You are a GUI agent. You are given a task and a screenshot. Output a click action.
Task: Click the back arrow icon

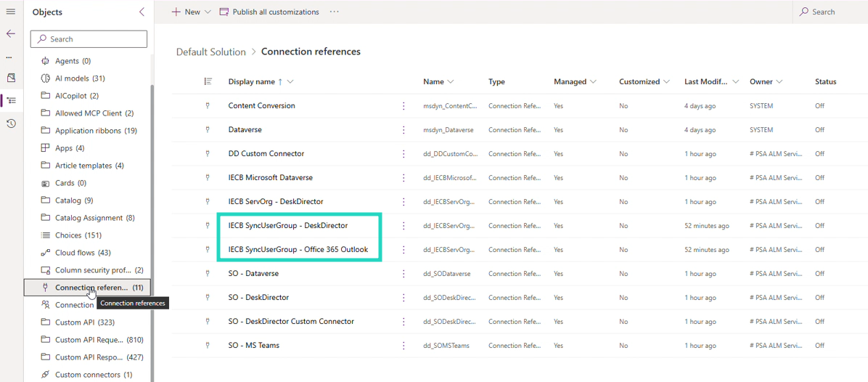point(10,33)
